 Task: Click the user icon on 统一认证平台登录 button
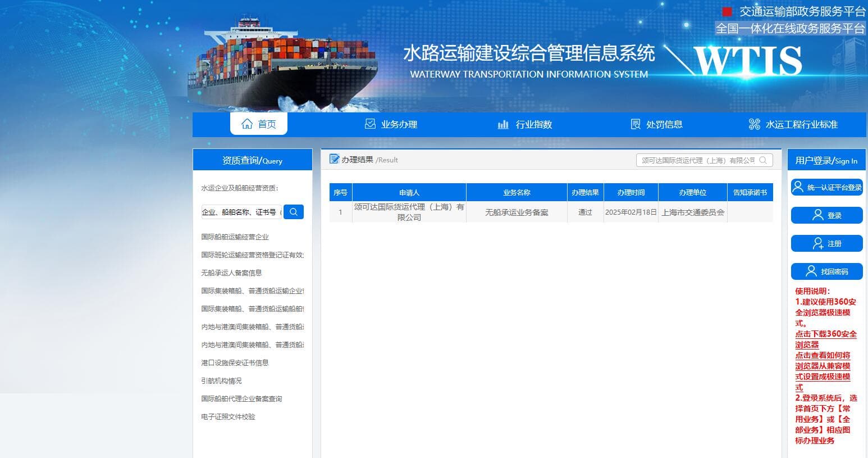tap(798, 187)
